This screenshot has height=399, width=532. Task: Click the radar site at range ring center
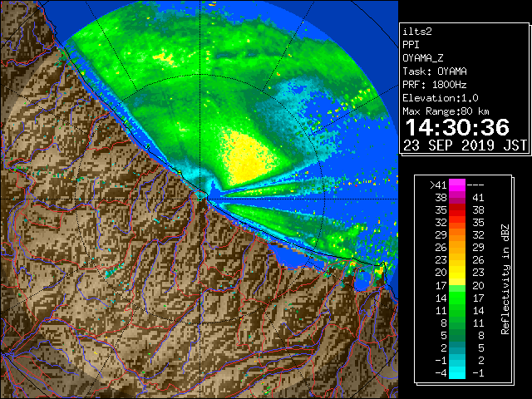tap(201, 199)
